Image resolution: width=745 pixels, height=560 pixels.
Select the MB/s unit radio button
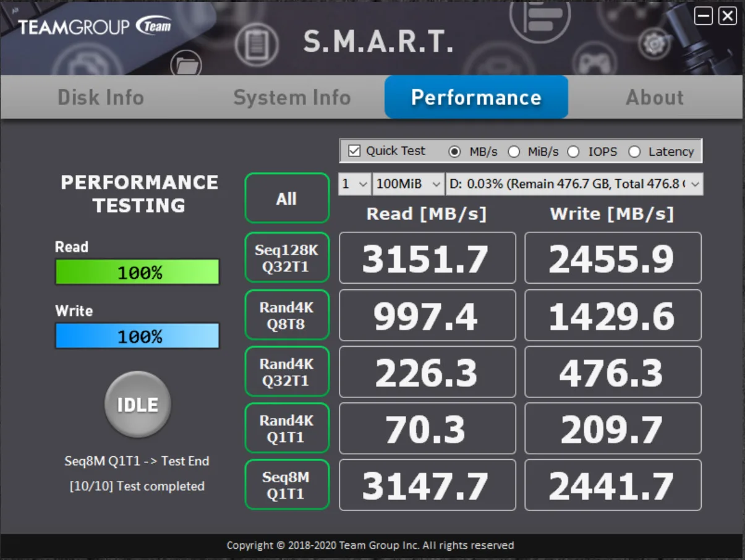[454, 151]
